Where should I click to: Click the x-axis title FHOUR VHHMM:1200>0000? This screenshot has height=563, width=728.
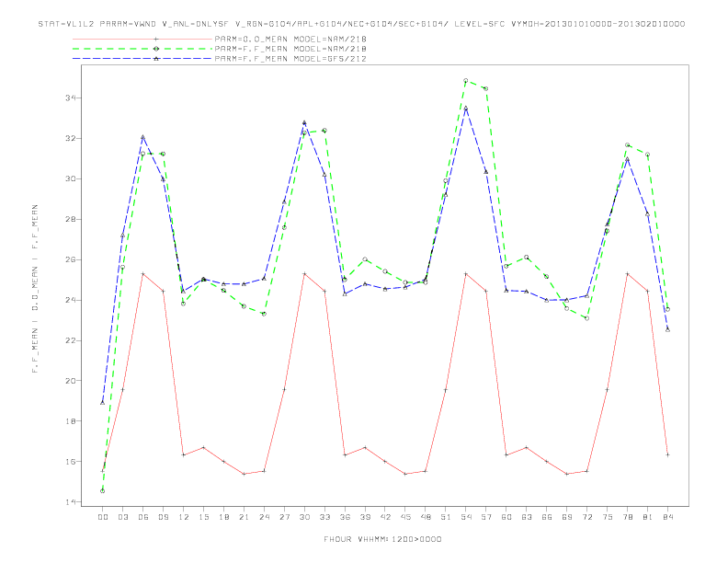[x=382, y=539]
